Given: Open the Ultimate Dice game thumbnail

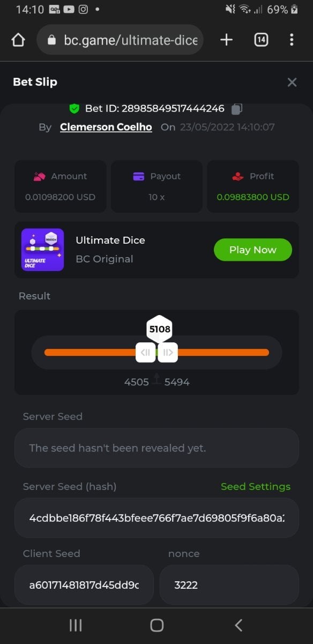Looking at the screenshot, I should (x=42, y=250).
